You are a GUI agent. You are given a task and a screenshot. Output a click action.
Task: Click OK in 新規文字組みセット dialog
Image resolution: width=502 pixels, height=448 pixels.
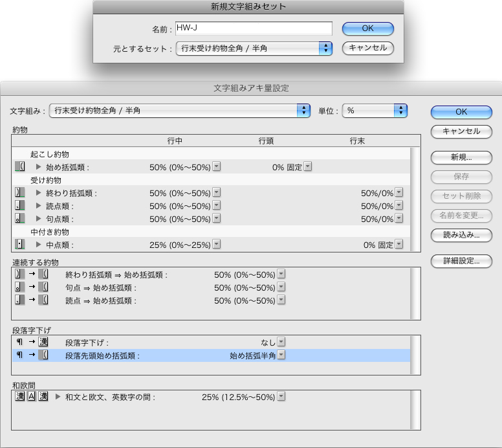pos(368,28)
